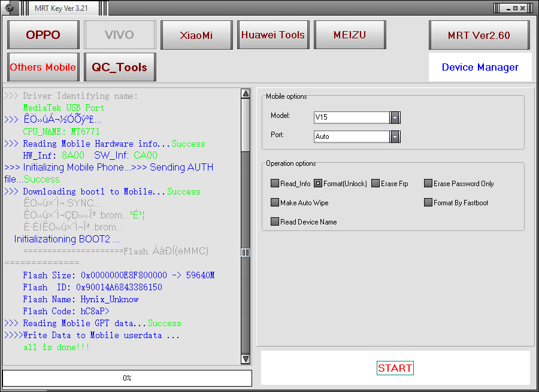The height and width of the screenshot is (392, 539).
Task: Open the OPPO tools section
Action: (x=43, y=35)
